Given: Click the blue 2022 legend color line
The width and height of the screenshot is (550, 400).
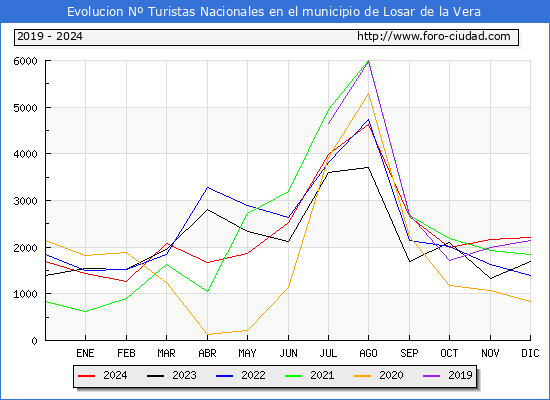Looking at the screenshot, I should point(224,376).
